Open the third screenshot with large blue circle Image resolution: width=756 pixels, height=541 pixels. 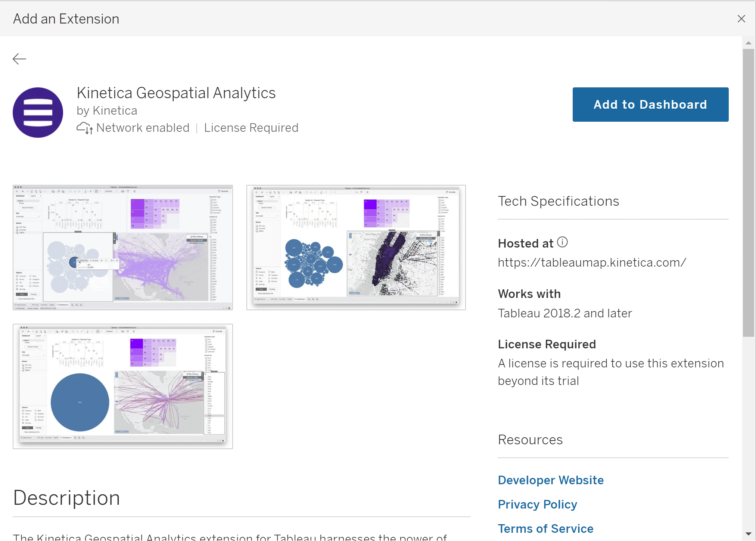coord(123,386)
